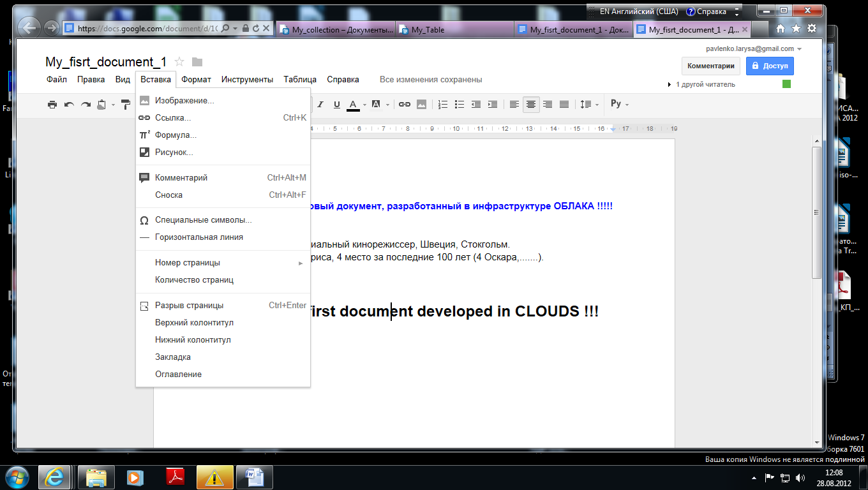Choose Рисунок... menu entry
The height and width of the screenshot is (490, 868).
(223, 152)
